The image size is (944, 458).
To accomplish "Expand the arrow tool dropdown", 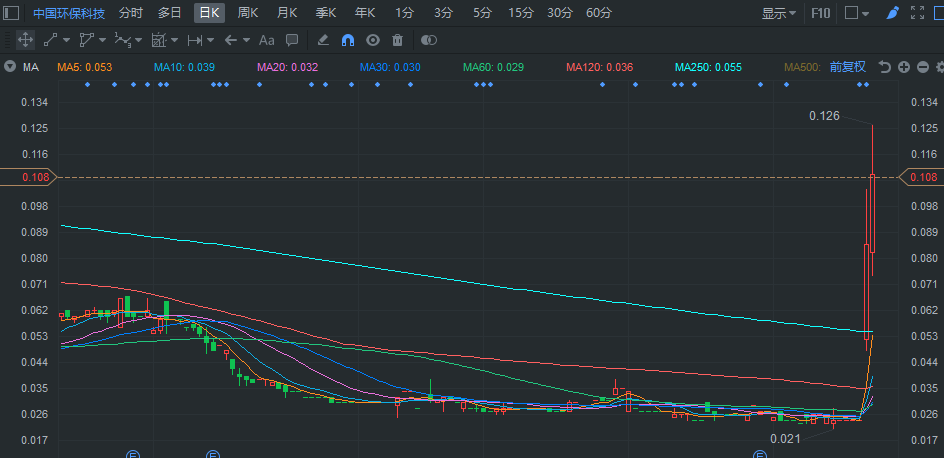I will tap(245, 40).
